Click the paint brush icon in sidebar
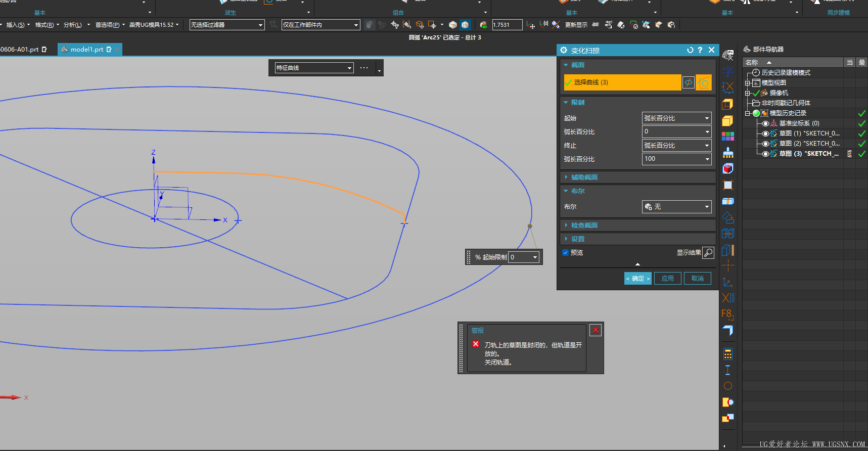This screenshot has height=451, width=868. (x=728, y=152)
